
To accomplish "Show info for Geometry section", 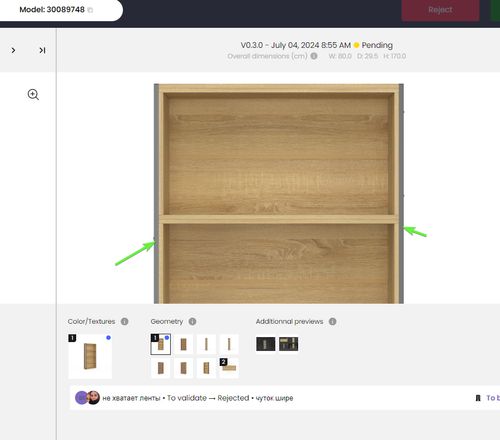I will [192, 321].
